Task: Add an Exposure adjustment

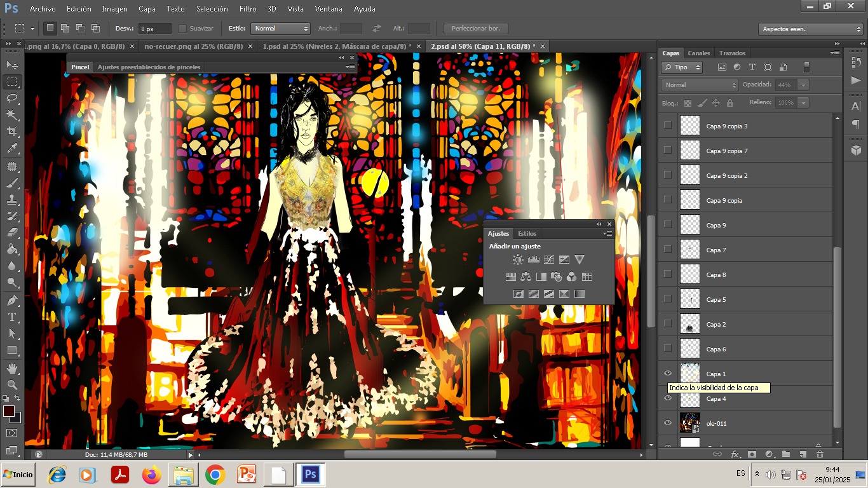Action: click(564, 259)
